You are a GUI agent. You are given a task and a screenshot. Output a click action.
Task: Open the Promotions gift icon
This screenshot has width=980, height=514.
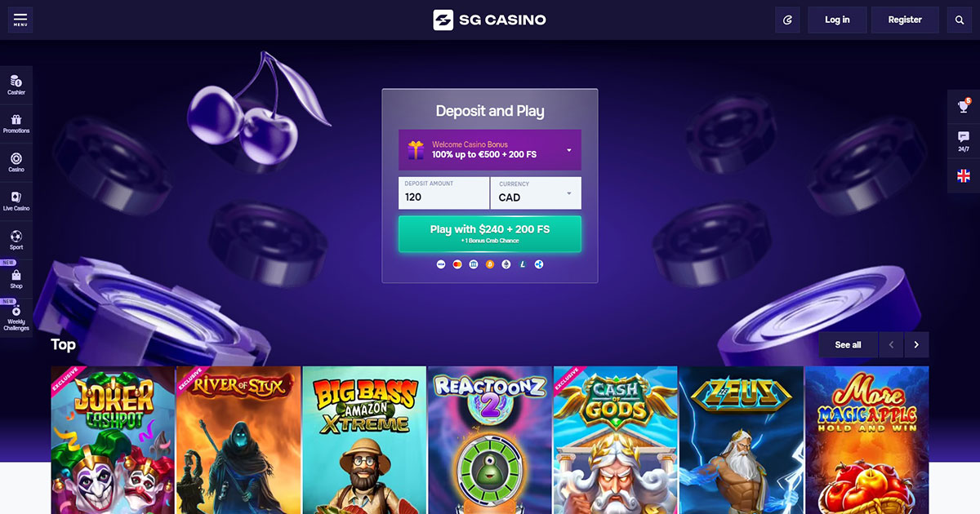pos(16,124)
